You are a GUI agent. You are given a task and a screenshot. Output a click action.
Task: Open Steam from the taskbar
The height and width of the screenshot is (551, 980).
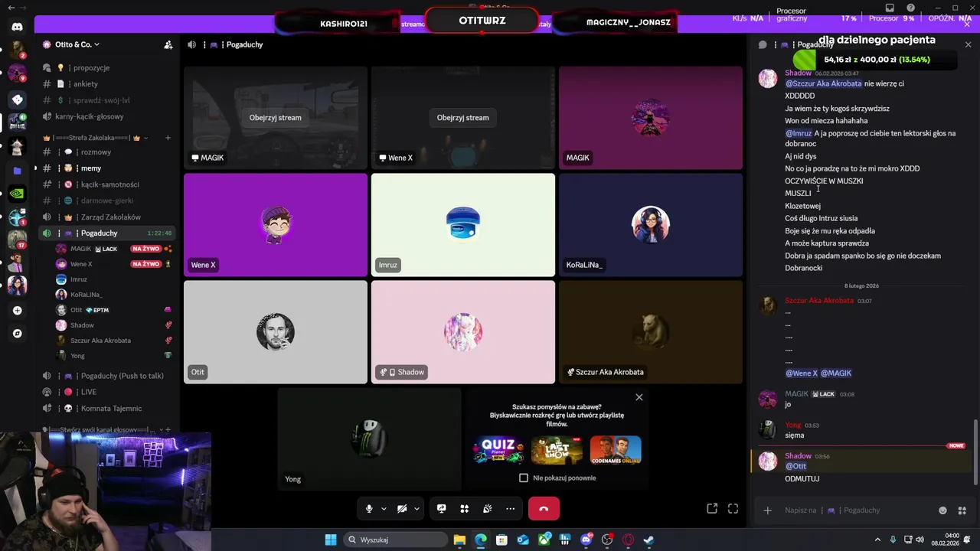[x=648, y=540]
